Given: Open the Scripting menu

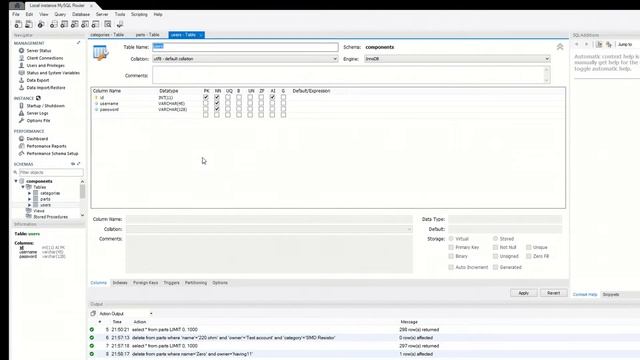Looking at the screenshot, I should pos(139,14).
